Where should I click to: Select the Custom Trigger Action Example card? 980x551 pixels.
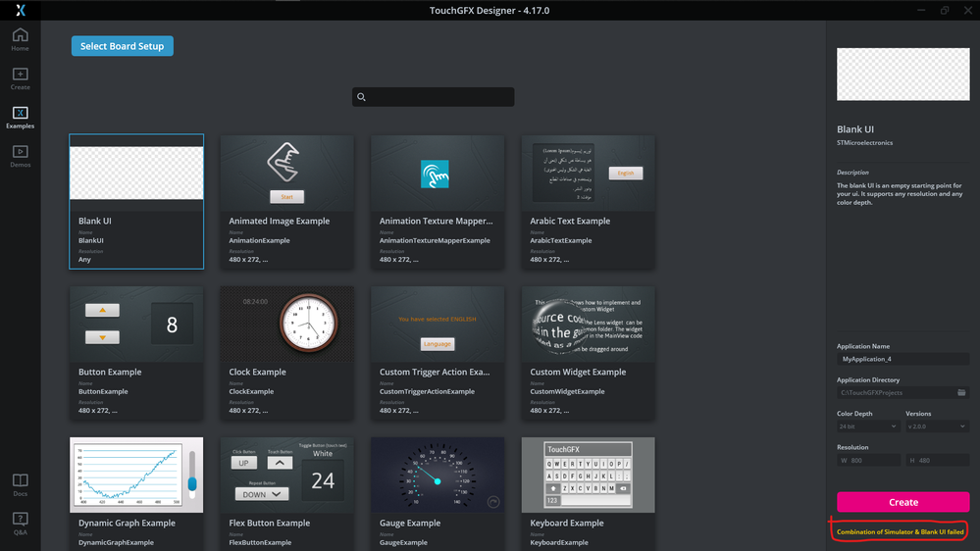click(x=438, y=353)
